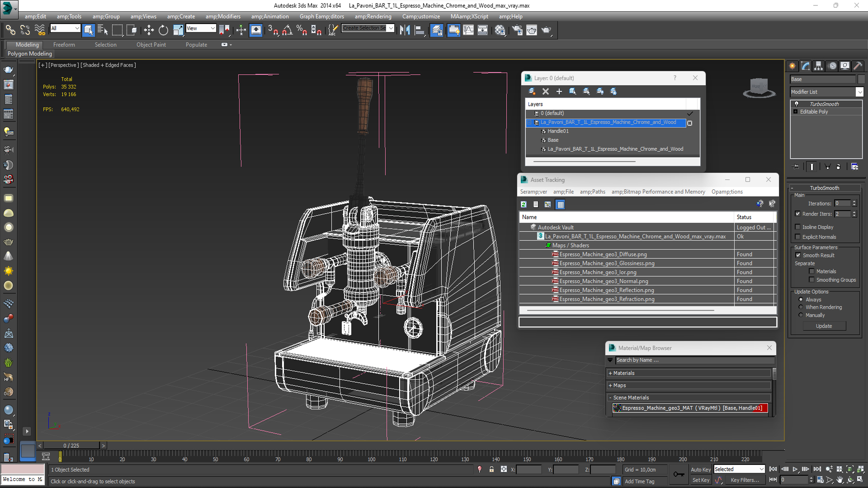Click the time slider 0 / 225 handle
868x488 pixels.
coord(71,446)
